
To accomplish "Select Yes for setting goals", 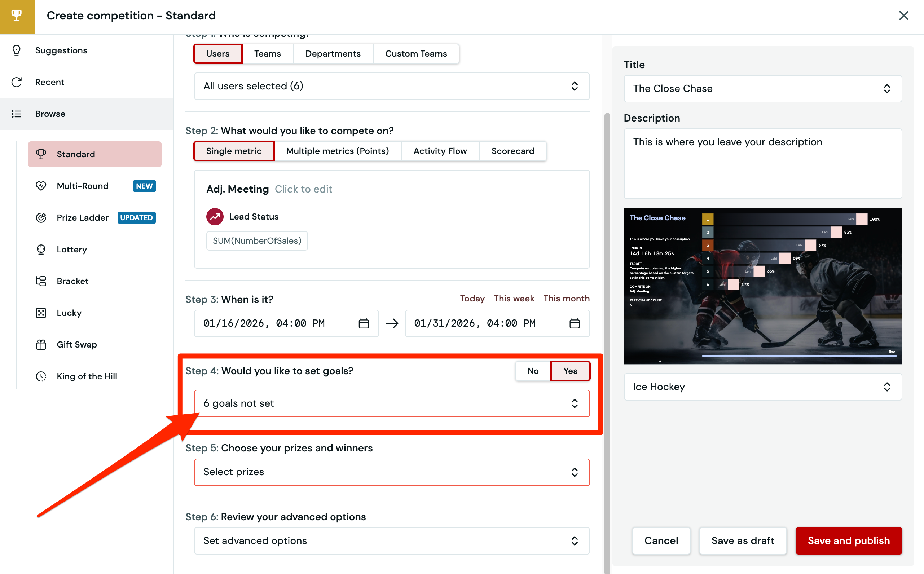I will pos(570,371).
